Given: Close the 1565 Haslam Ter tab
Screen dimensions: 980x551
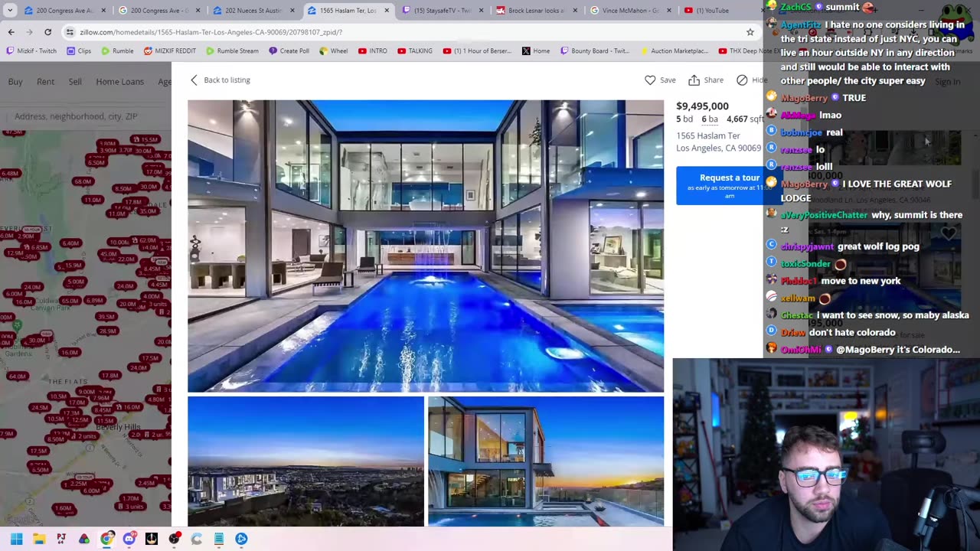Looking at the screenshot, I should coord(386,11).
